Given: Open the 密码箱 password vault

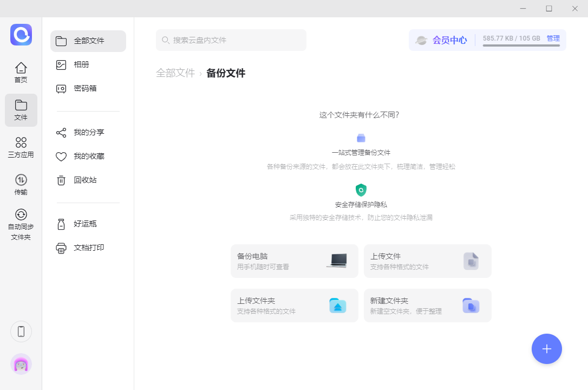Looking at the screenshot, I should point(85,89).
